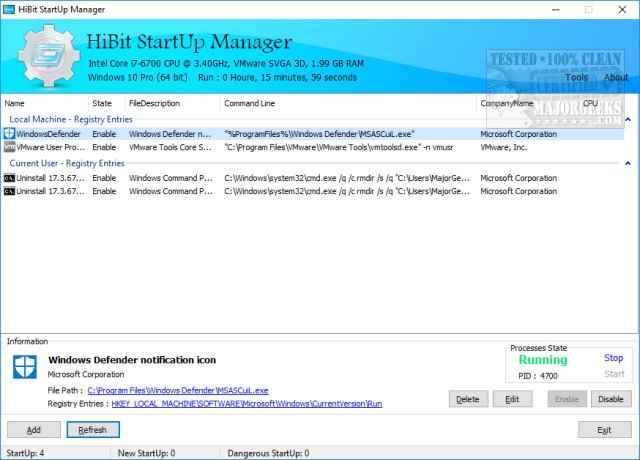The height and width of the screenshot is (460, 640).
Task: Stop the running Windows Defender process
Action: coord(613,358)
